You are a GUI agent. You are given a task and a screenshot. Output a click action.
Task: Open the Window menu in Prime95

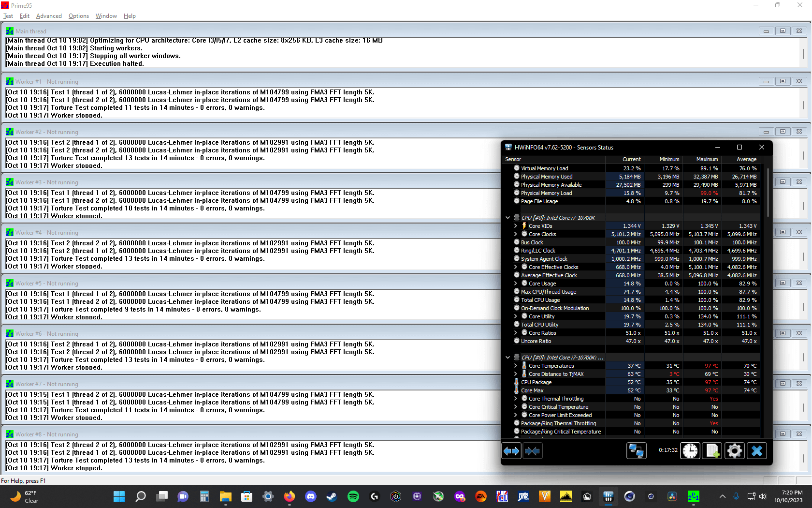[106, 16]
